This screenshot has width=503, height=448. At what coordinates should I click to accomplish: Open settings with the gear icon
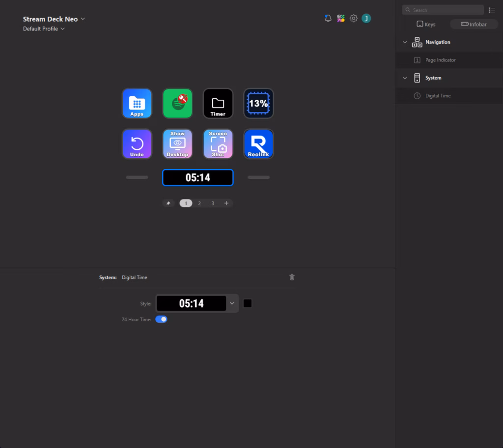[x=353, y=19]
